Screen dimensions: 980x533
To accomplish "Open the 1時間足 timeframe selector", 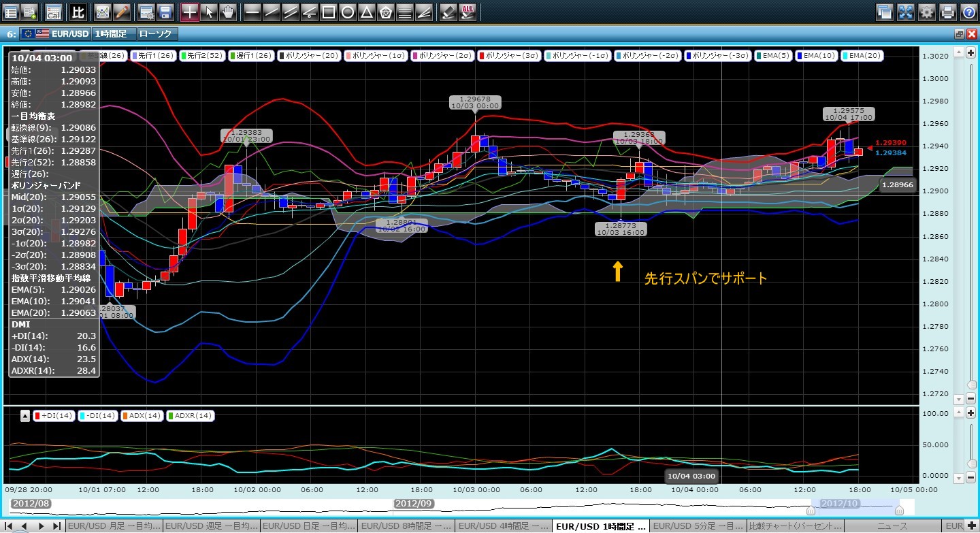I will [x=112, y=33].
